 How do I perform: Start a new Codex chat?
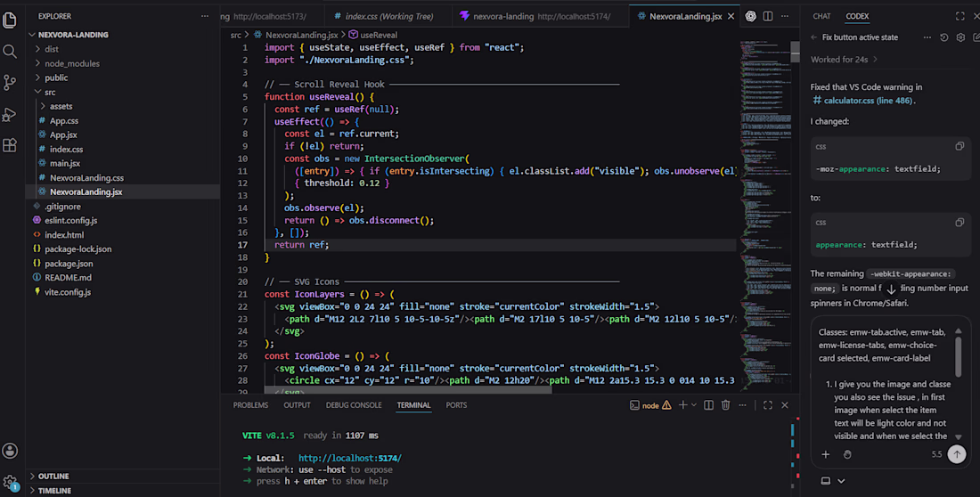[976, 37]
